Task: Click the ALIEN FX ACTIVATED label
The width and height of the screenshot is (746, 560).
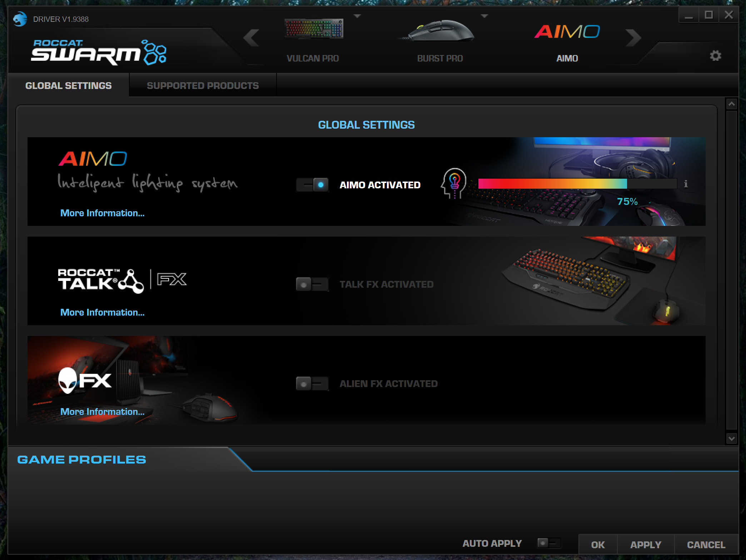Action: (x=388, y=384)
